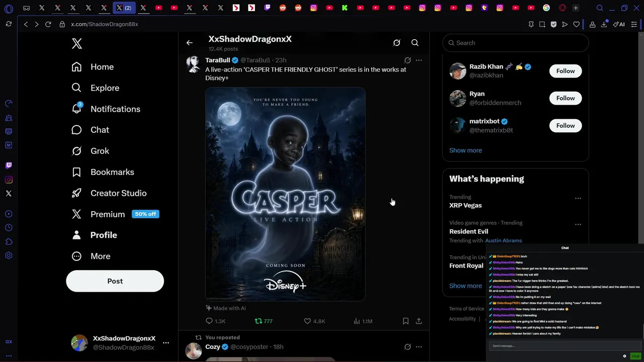This screenshot has width=644, height=362.
Task: Click the back arrow beside XxShadowDragonxX header
Action: coord(189,43)
